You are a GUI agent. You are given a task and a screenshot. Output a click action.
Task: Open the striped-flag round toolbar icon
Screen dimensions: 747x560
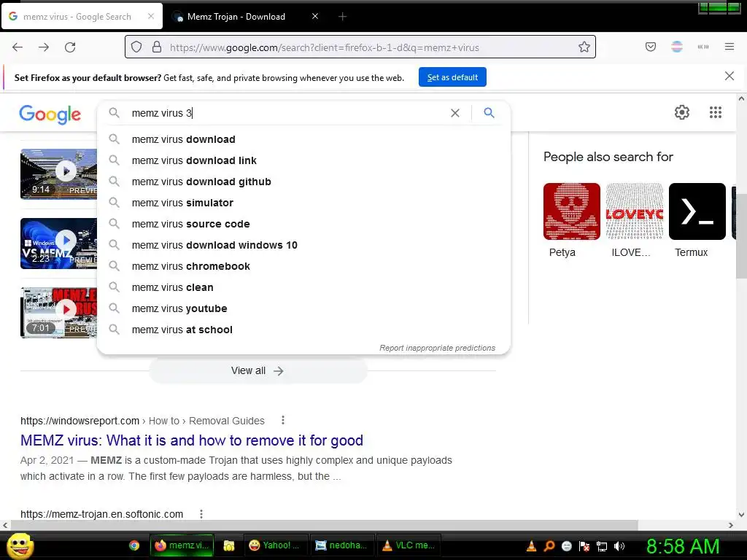[677, 47]
